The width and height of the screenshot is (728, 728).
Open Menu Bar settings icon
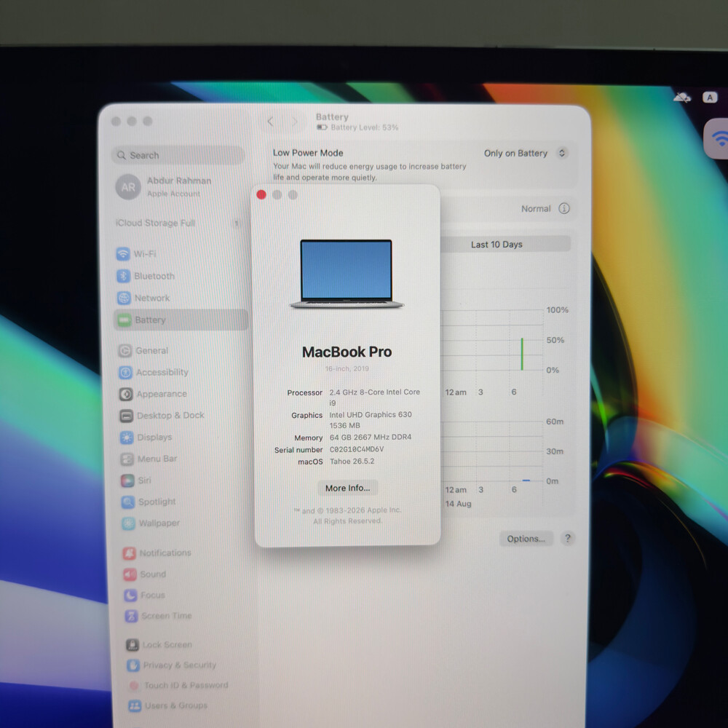tap(127, 459)
